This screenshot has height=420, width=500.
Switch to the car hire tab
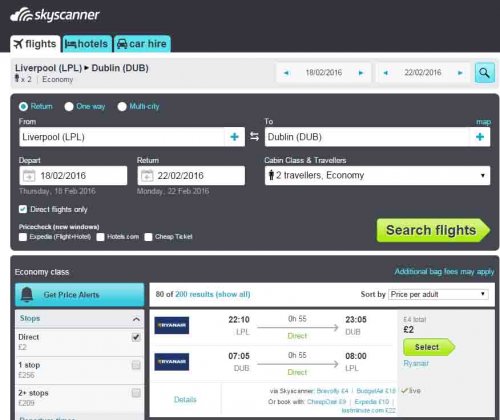pos(142,44)
